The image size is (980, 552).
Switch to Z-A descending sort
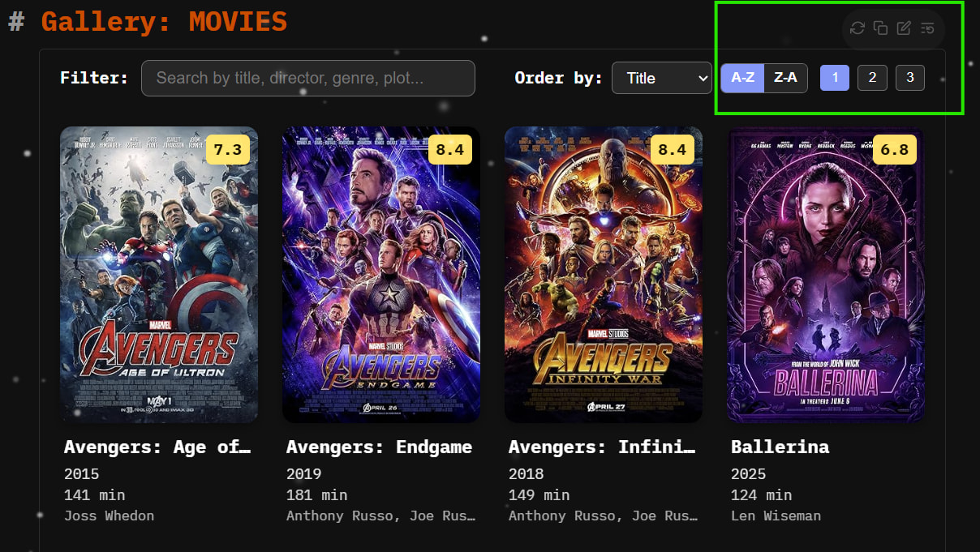point(785,78)
